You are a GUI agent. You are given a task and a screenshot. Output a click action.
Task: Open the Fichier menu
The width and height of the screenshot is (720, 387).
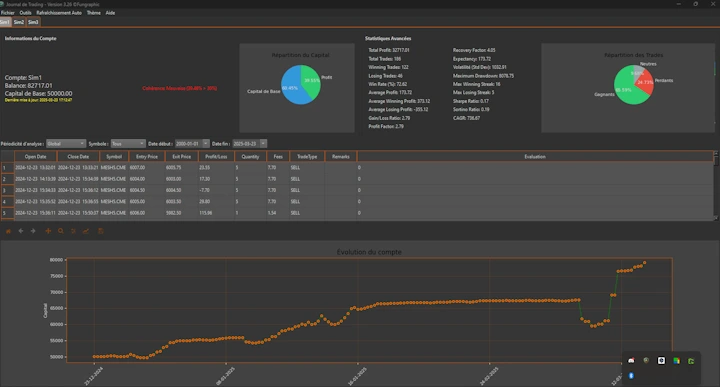[8, 13]
